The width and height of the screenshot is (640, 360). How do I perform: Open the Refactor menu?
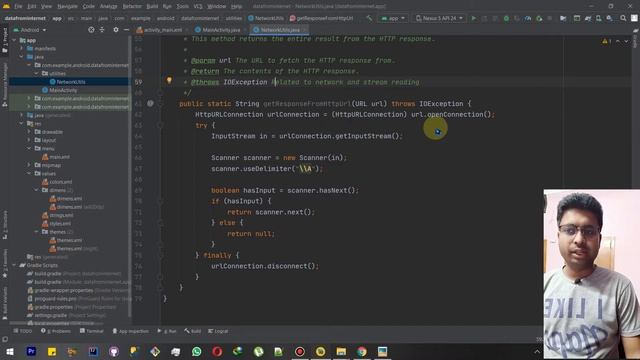click(132, 6)
